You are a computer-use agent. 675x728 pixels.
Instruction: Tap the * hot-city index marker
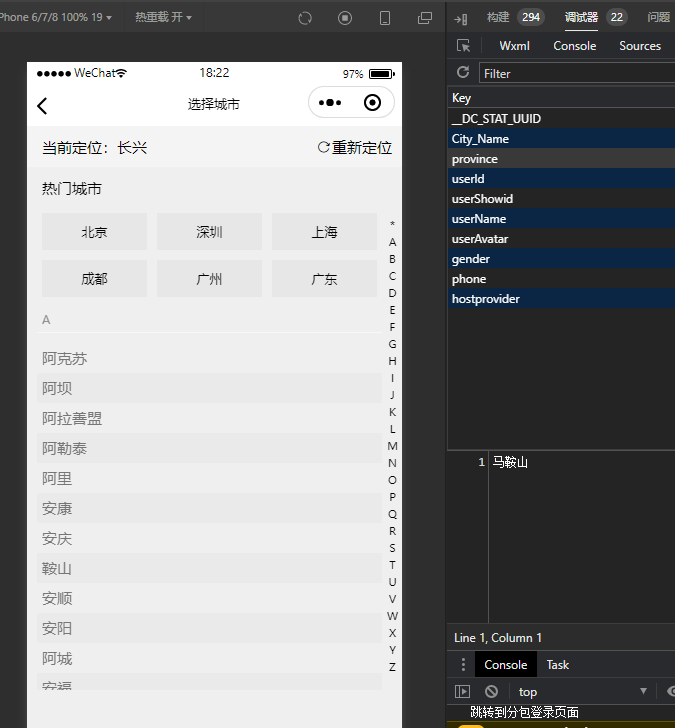(392, 224)
